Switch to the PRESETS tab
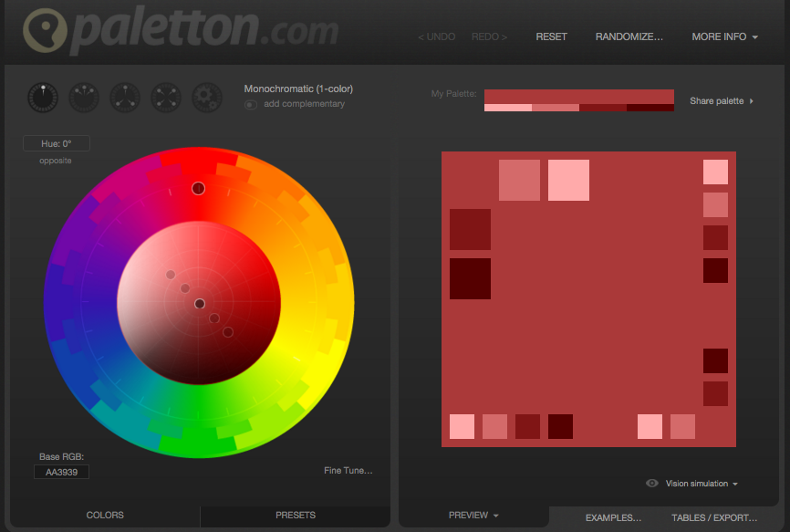 pyautogui.click(x=295, y=515)
